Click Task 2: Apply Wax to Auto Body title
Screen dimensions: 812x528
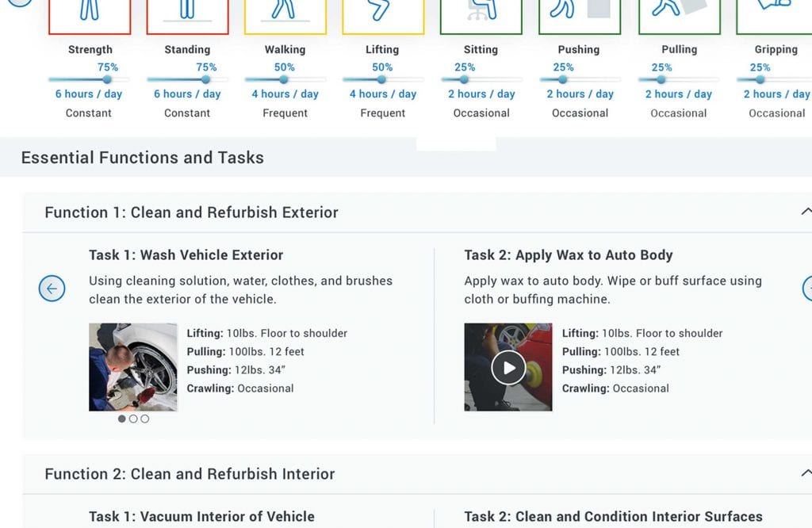(x=568, y=255)
